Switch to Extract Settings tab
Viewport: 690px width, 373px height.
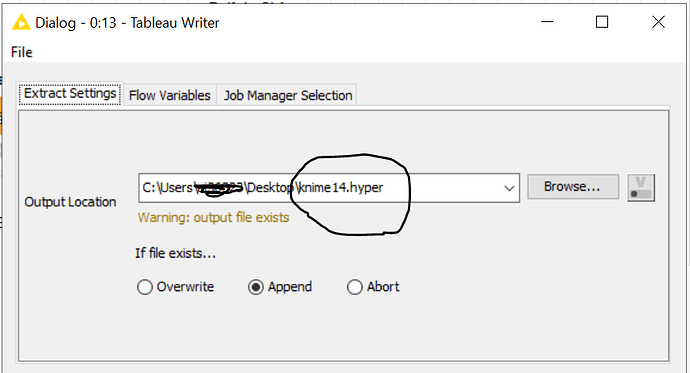coord(70,94)
